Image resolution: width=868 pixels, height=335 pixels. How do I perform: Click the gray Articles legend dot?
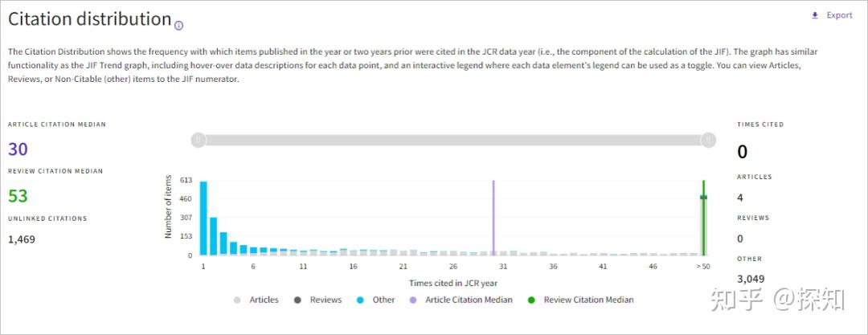tap(237, 300)
